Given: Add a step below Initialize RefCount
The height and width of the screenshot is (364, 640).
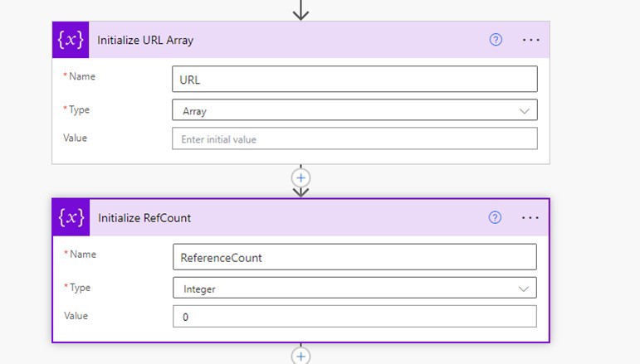Looking at the screenshot, I should click(x=300, y=355).
